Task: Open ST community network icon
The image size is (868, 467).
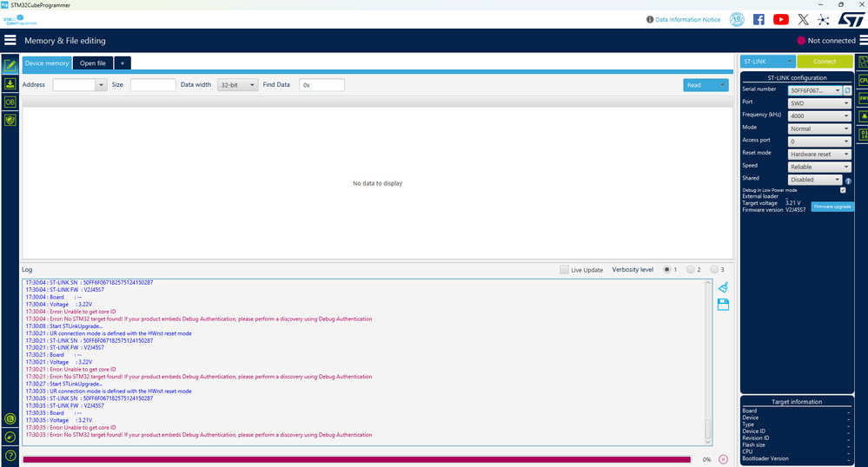Action: pos(824,19)
